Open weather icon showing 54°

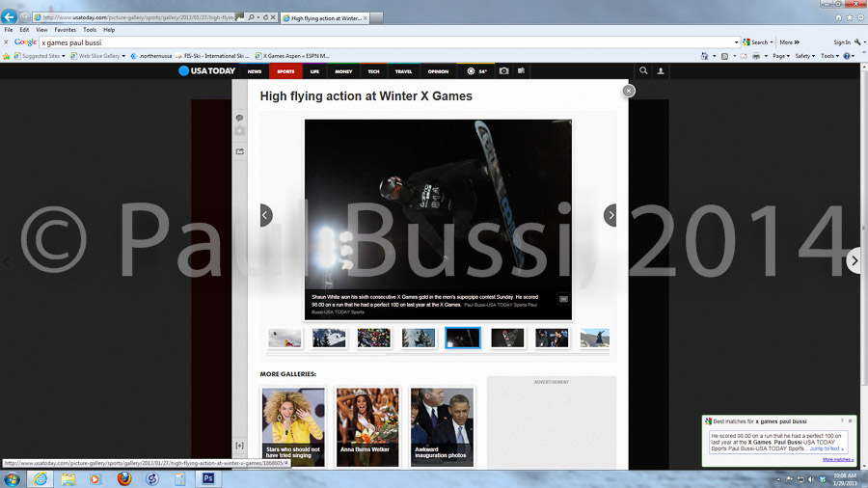(x=476, y=71)
